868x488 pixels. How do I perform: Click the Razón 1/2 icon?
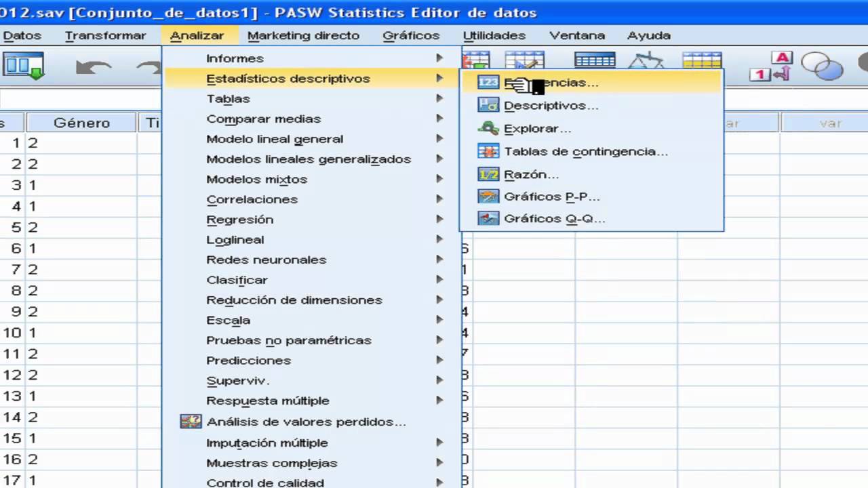pyautogui.click(x=488, y=174)
